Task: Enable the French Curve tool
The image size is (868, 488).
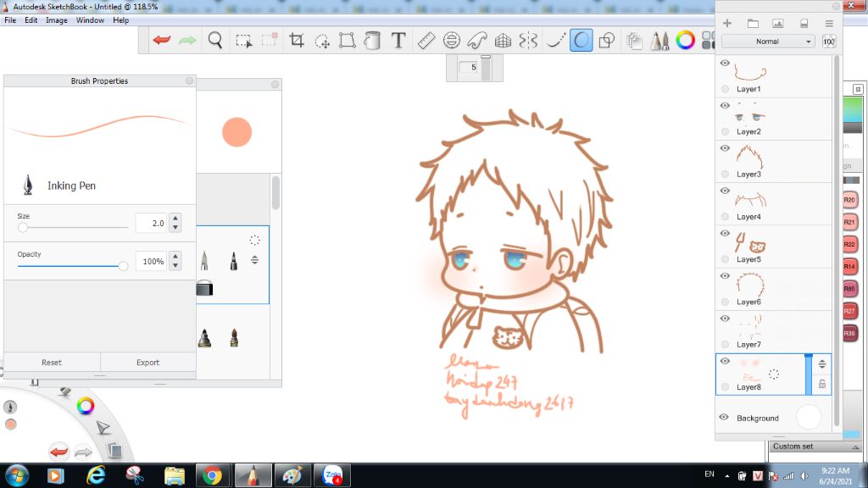Action: tap(476, 41)
